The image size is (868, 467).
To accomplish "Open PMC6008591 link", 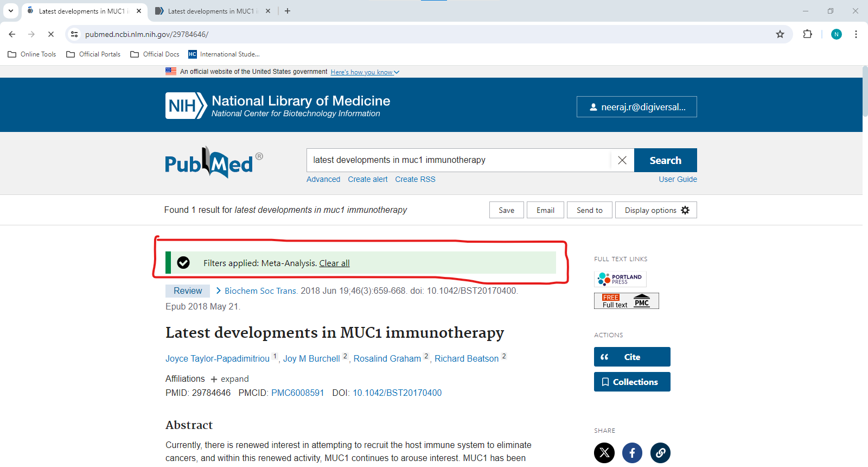I will coord(297,393).
